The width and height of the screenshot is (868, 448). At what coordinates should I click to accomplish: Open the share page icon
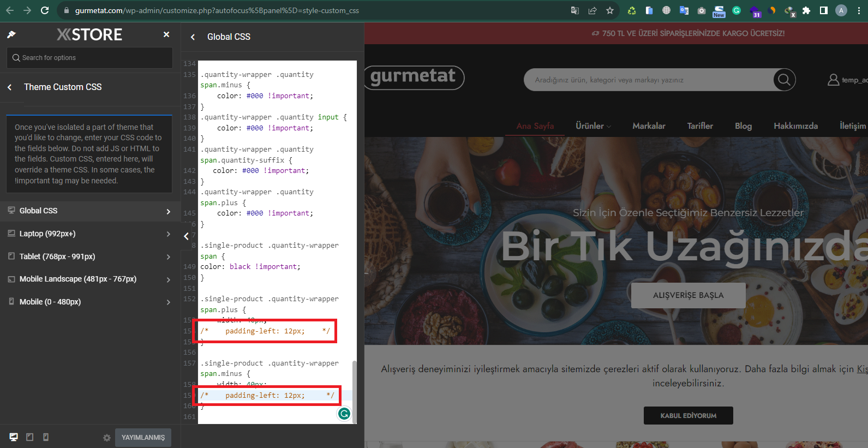point(592,10)
